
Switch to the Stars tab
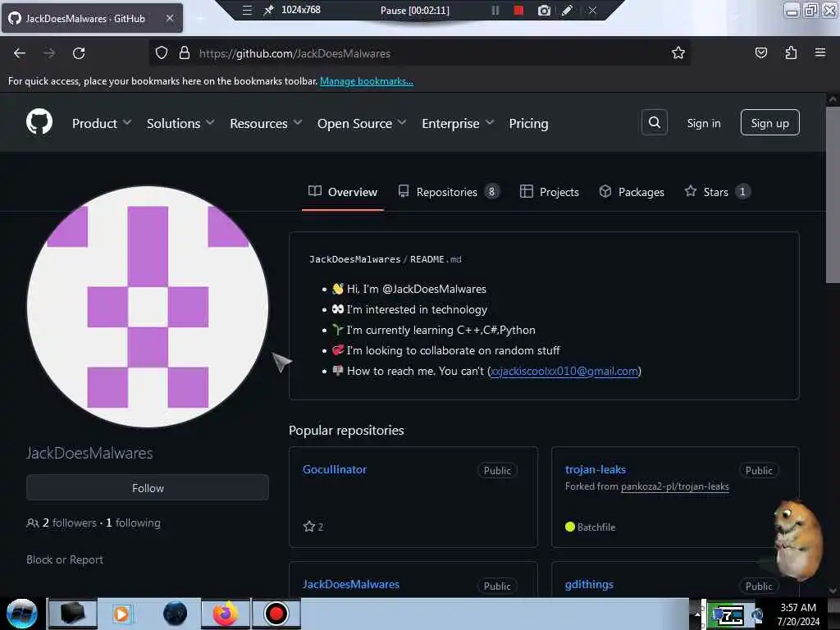point(717,192)
